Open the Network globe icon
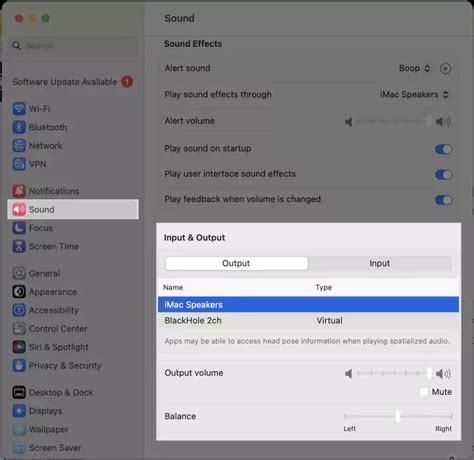Screen dimensions: 474x460 click(19, 146)
